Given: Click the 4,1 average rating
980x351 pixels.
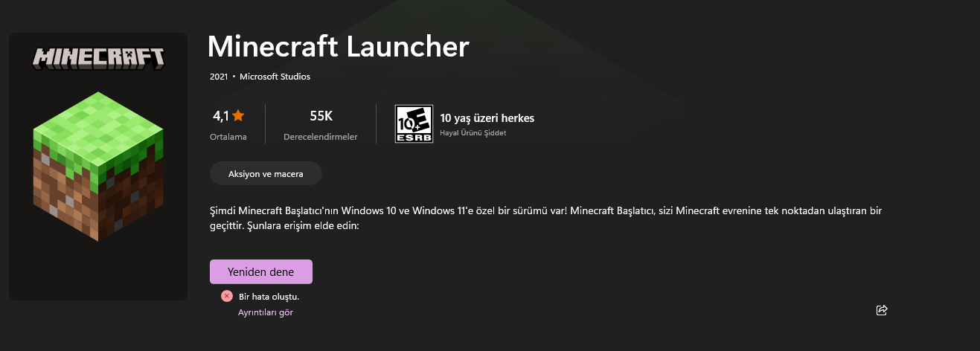Looking at the screenshot, I should click(220, 116).
